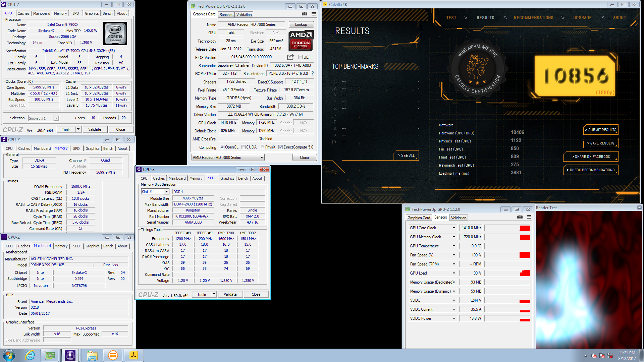Open the Tools dropdown arrow in CPU-Z CPU window

coord(78,129)
